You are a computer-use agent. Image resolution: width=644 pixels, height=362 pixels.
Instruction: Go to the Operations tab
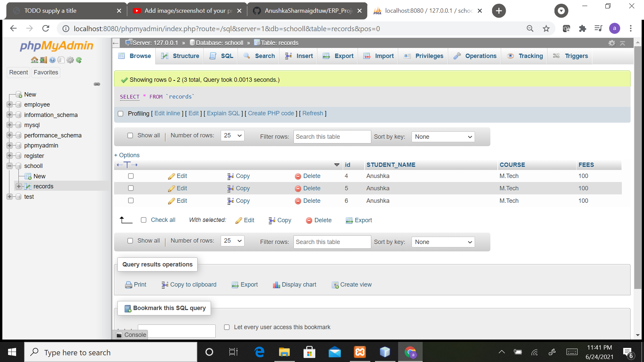click(475, 56)
